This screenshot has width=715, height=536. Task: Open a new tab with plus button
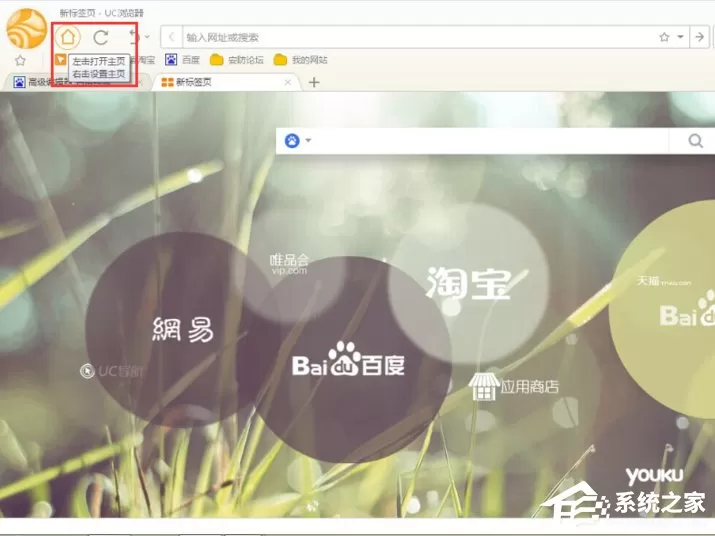(314, 82)
